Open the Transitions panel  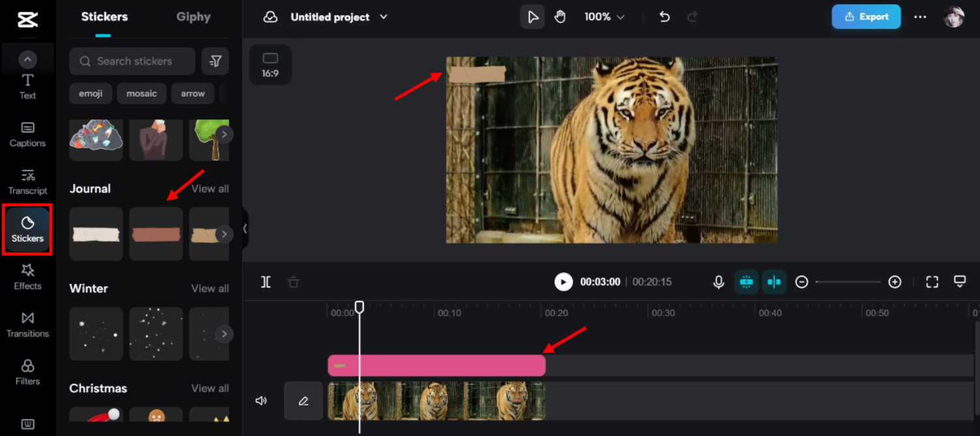point(27,325)
